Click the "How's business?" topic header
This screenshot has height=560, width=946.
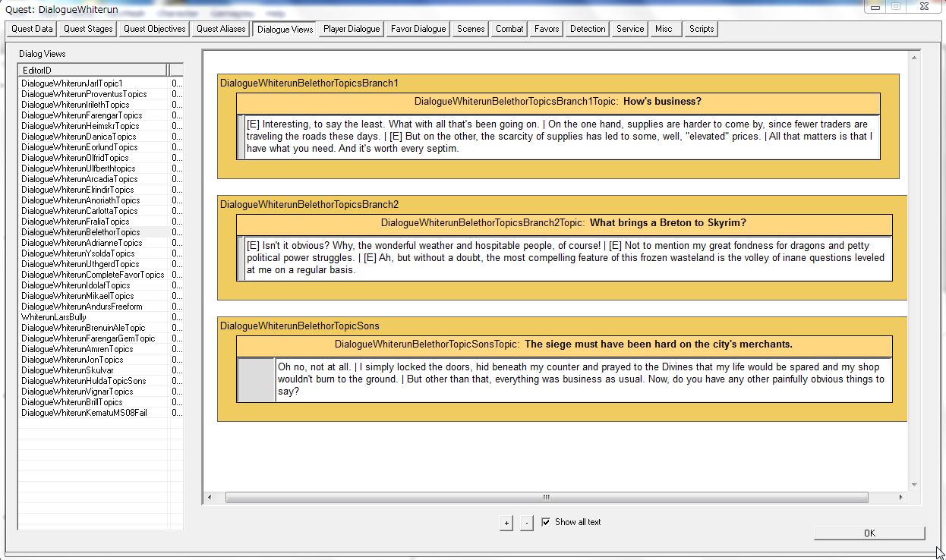[x=558, y=102]
